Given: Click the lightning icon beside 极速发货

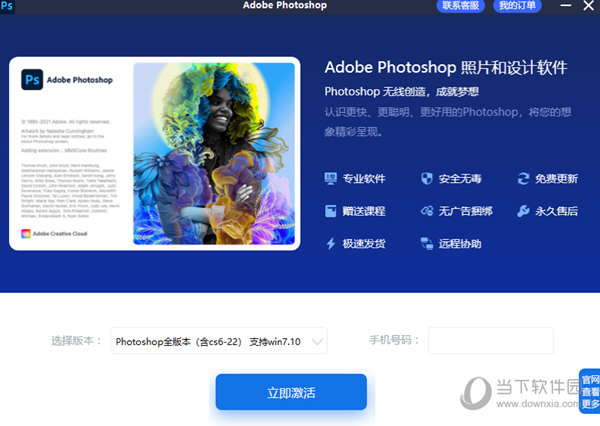Looking at the screenshot, I should (x=331, y=243).
